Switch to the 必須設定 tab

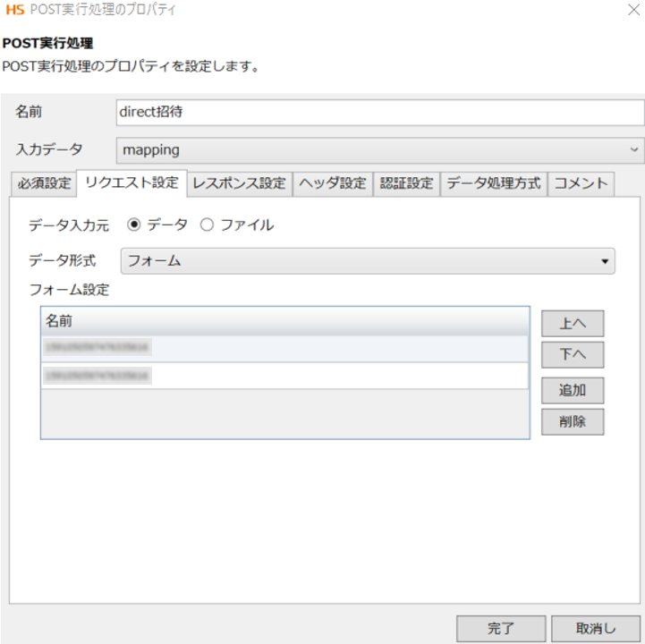(44, 183)
